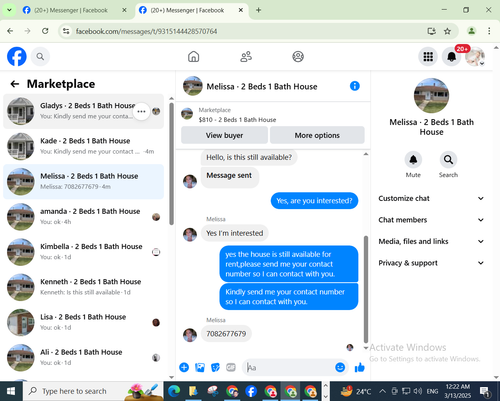Open the Kade conversation
Screen dimensions: 500x401
click(83, 146)
